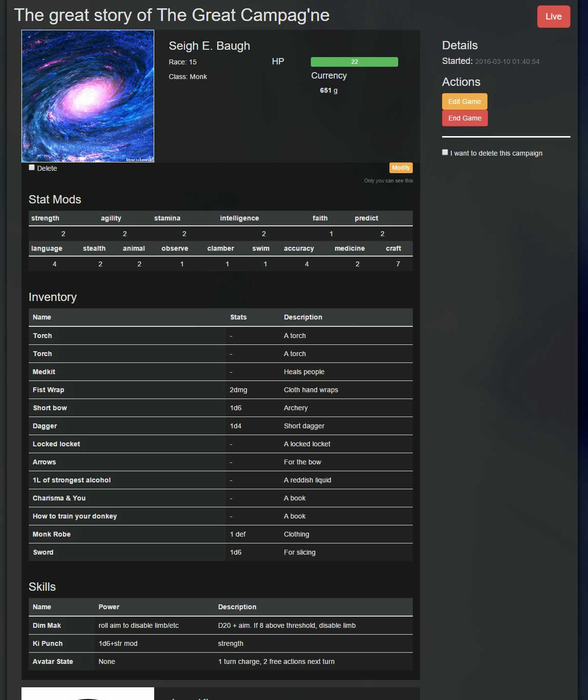Select the character name Seigh E. Baugh

point(209,46)
